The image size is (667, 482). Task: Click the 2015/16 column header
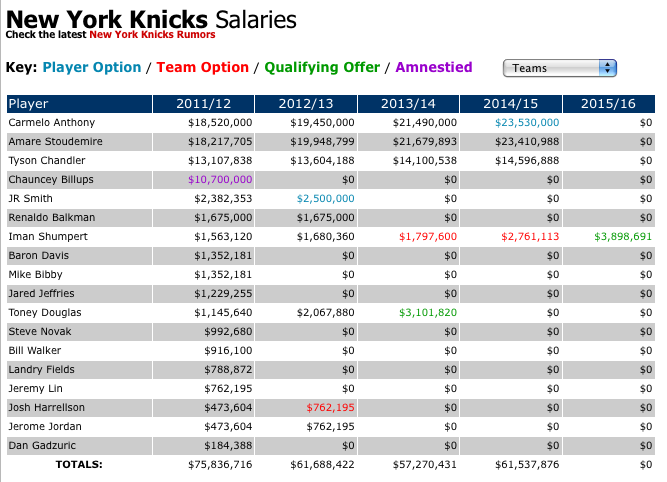pos(609,104)
